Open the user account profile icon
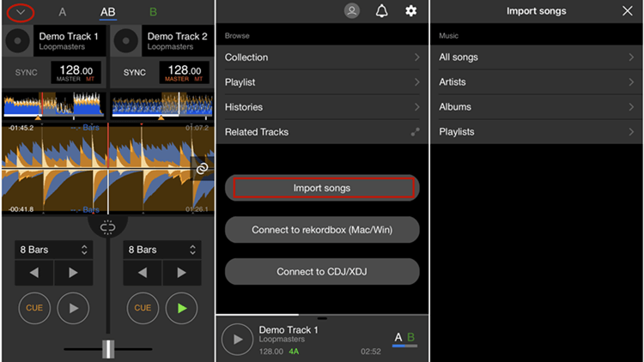644x362 pixels. [352, 11]
